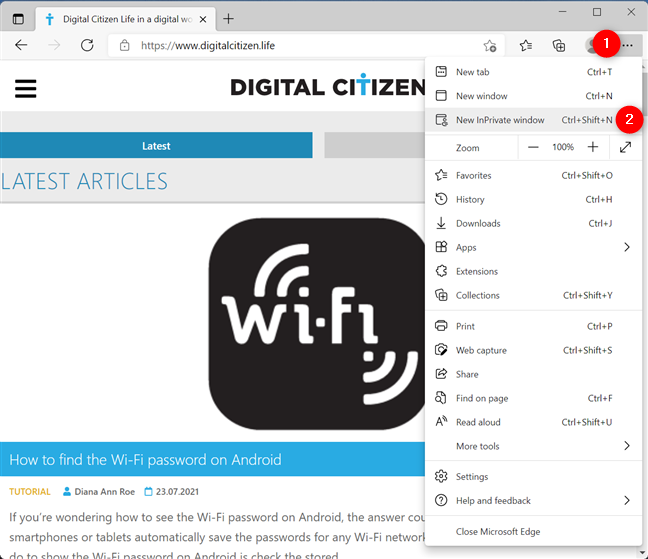Expand the Apps submenu
The width and height of the screenshot is (648, 559).
tap(533, 247)
